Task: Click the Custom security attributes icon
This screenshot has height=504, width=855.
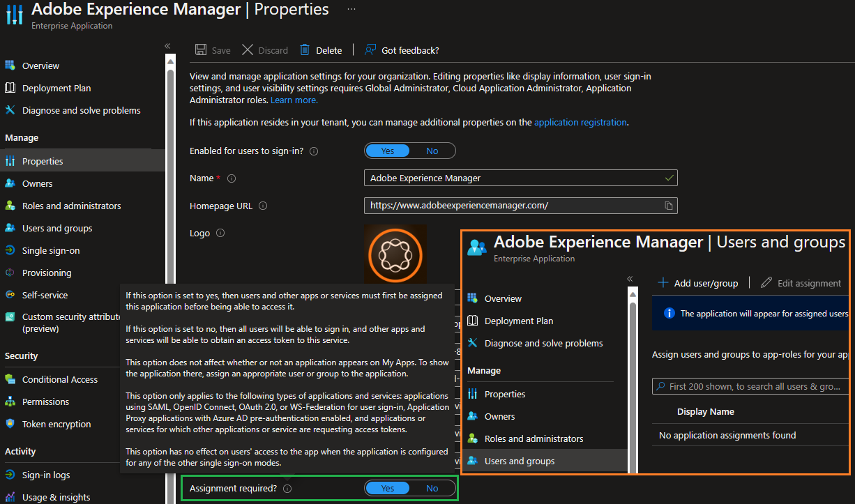Action: pos(10,316)
